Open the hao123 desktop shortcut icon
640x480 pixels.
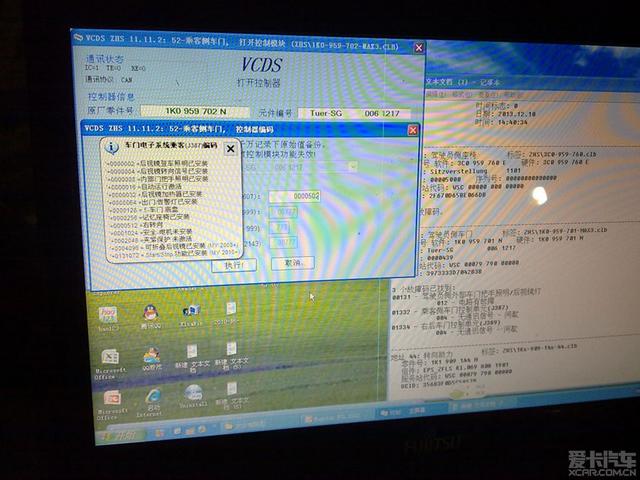(x=108, y=316)
